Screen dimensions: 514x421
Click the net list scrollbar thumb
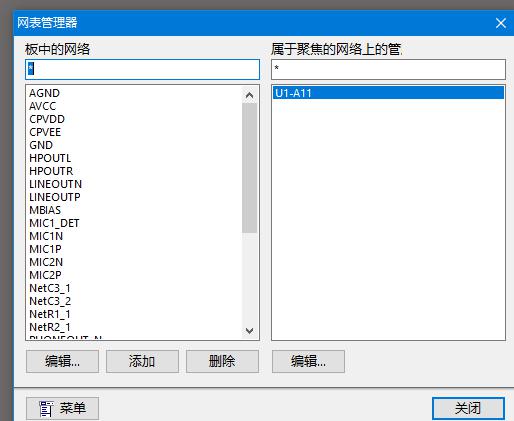click(x=249, y=168)
